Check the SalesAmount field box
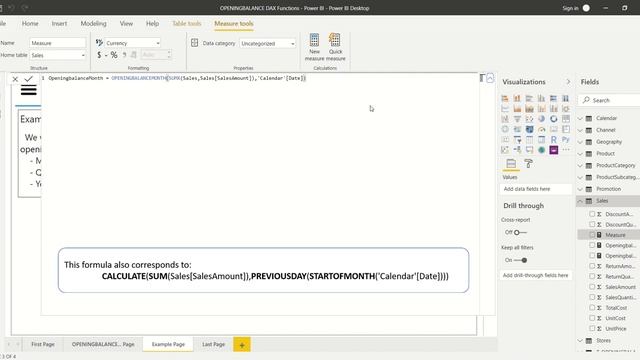The image size is (640, 360). pyautogui.click(x=592, y=287)
